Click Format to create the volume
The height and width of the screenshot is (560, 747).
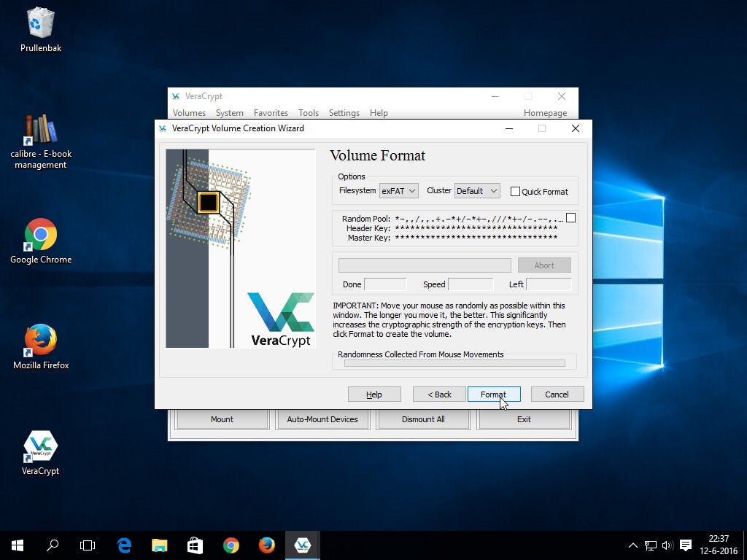pyautogui.click(x=494, y=394)
